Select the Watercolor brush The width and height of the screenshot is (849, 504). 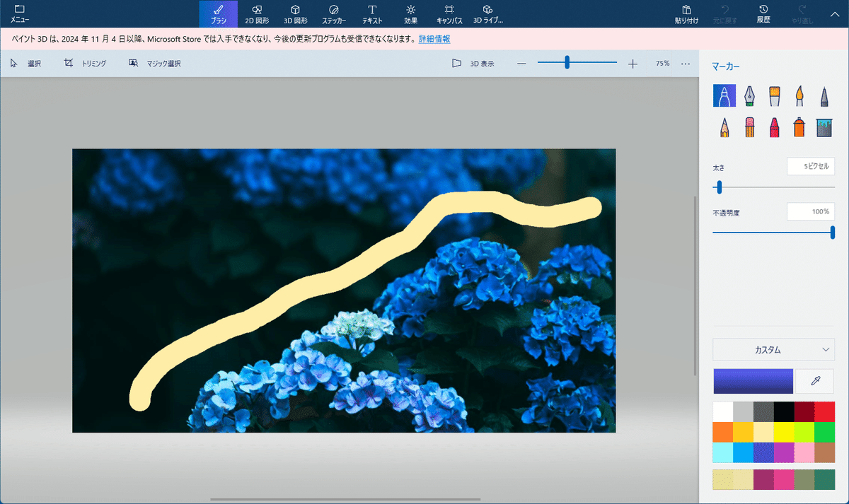click(x=799, y=96)
